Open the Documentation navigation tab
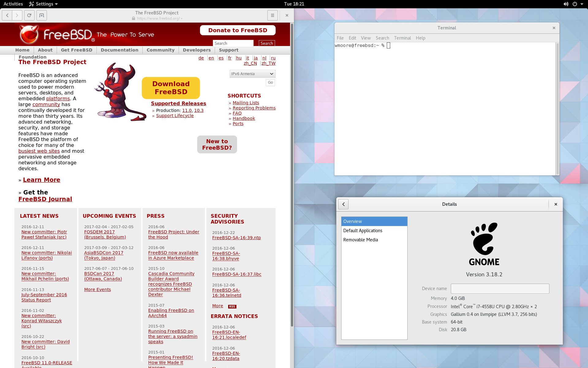This screenshot has height=368, width=588. pos(119,50)
